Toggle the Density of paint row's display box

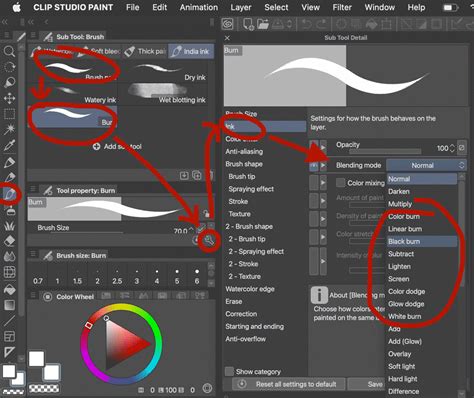313,219
